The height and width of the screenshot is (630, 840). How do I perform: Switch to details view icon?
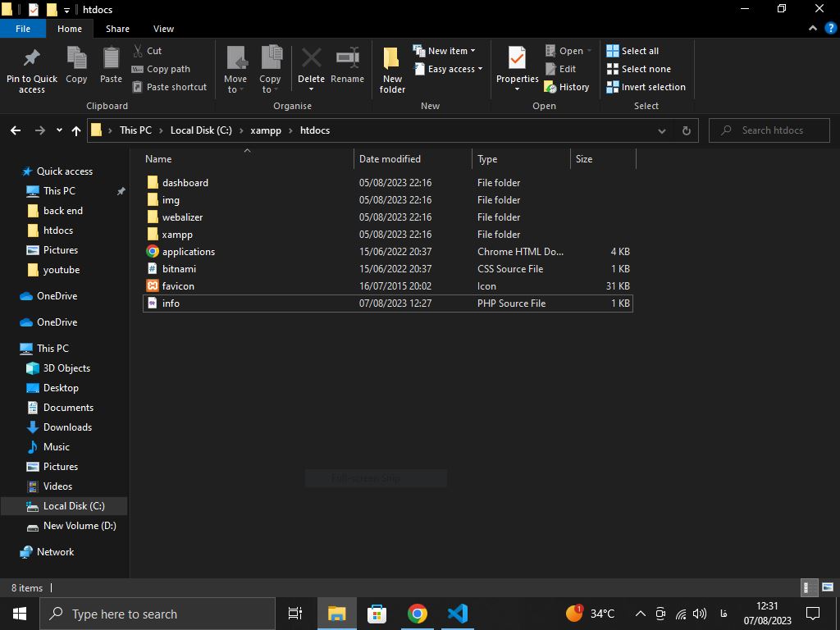810,587
